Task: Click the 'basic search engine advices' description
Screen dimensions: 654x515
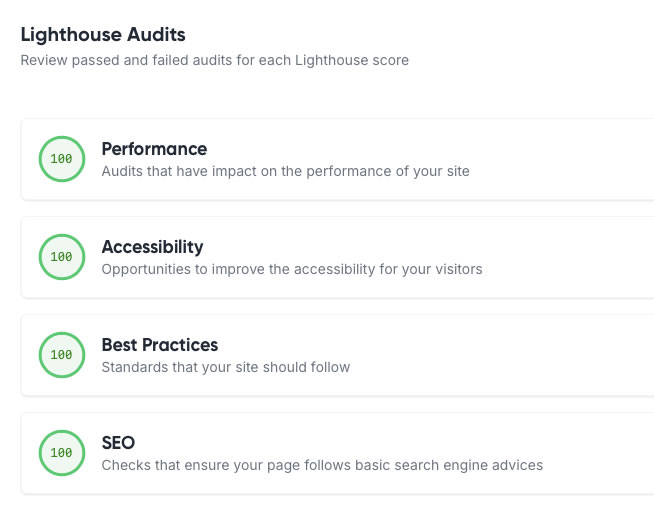Action: tap(322, 465)
